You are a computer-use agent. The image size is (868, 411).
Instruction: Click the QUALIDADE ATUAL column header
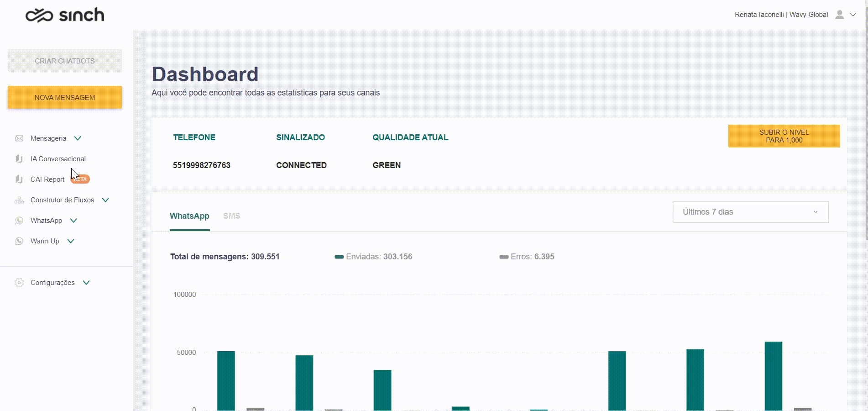click(410, 137)
